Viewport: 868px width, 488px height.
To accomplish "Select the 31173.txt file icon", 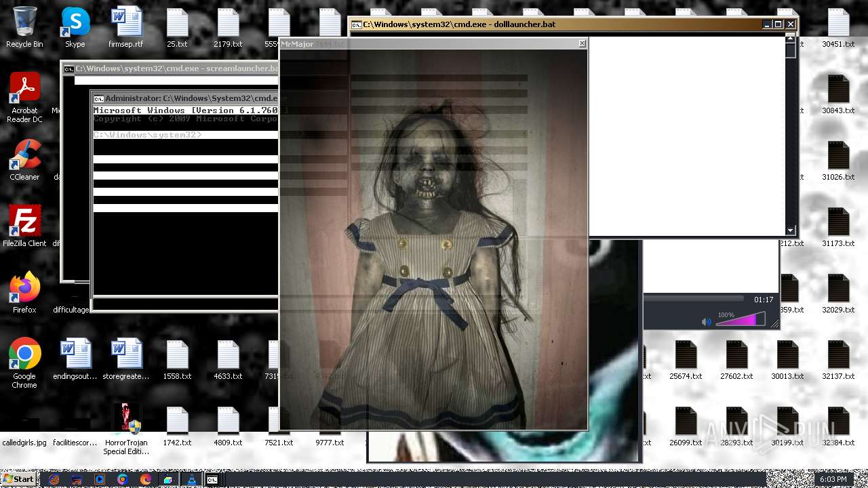I will click(838, 226).
